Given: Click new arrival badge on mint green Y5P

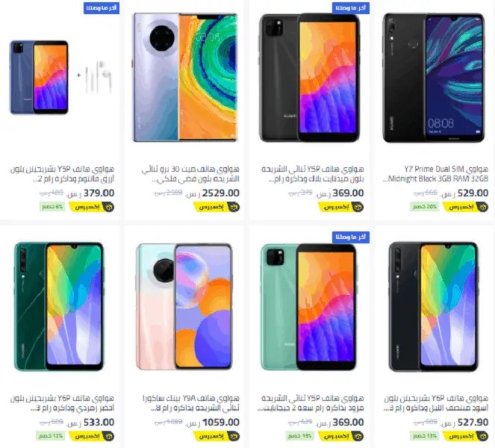Looking at the screenshot, I should pyautogui.click(x=351, y=237).
